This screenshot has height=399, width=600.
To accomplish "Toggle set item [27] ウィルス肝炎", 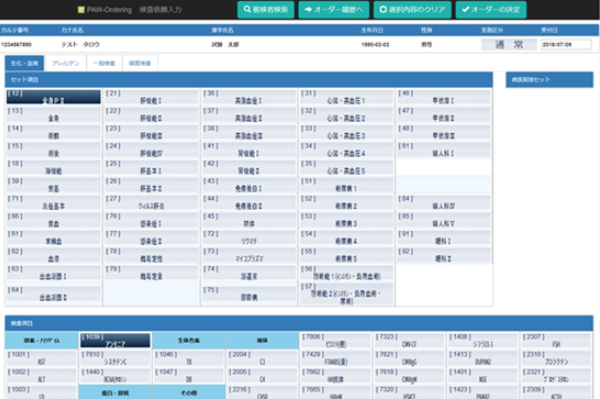I will pyautogui.click(x=151, y=202).
